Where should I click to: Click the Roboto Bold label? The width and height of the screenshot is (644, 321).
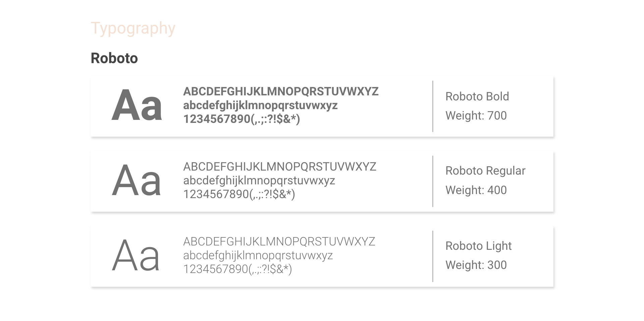[477, 96]
